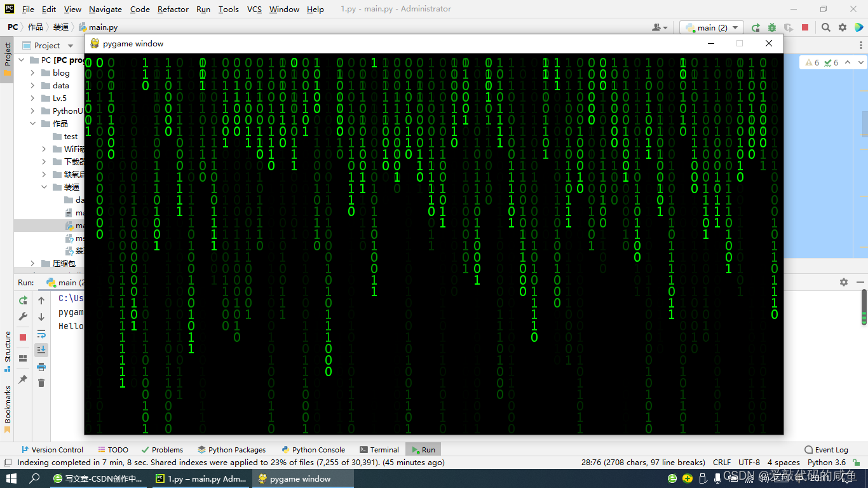This screenshot has height=488, width=868.
Task: Open the Python Console tab
Action: point(313,449)
